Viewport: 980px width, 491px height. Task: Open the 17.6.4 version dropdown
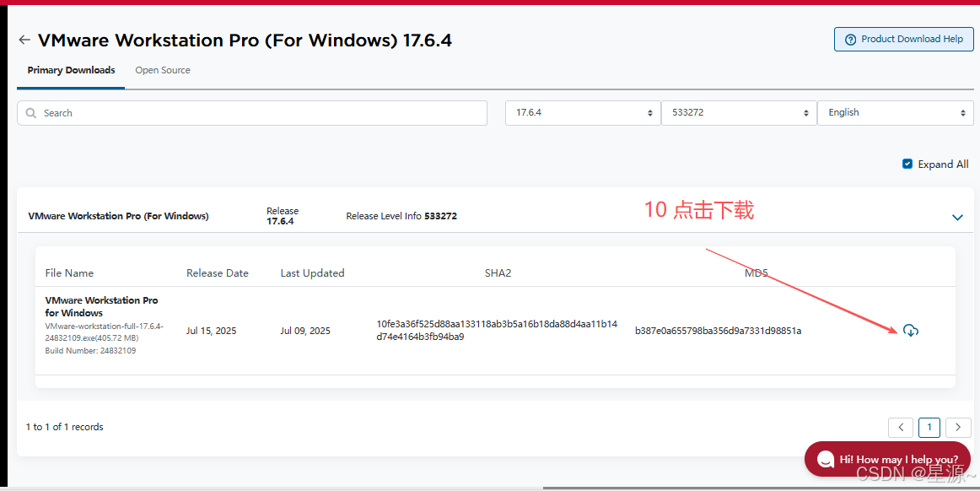coord(583,112)
